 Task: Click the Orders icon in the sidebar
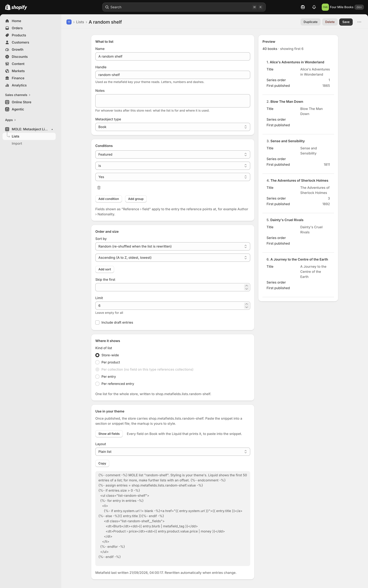pos(7,28)
